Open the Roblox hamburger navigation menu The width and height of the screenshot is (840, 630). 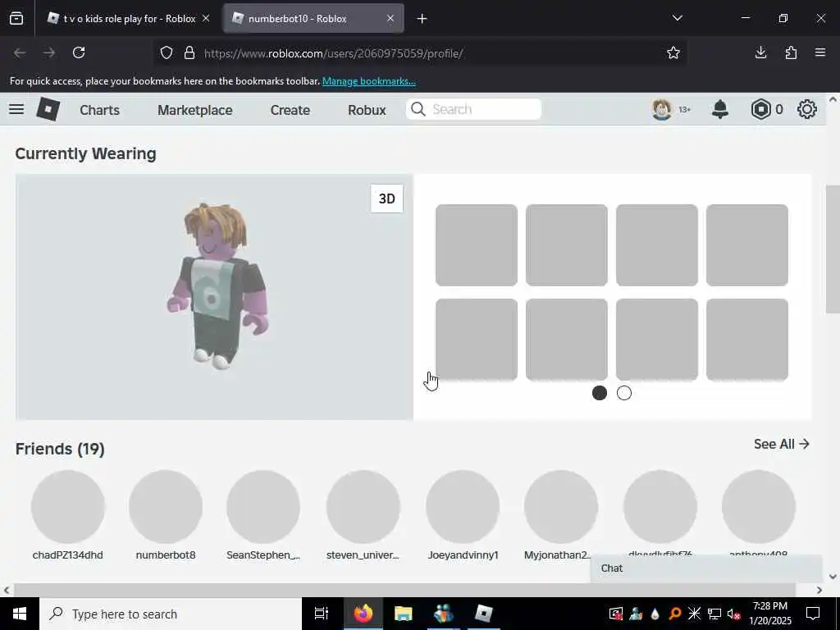16,109
